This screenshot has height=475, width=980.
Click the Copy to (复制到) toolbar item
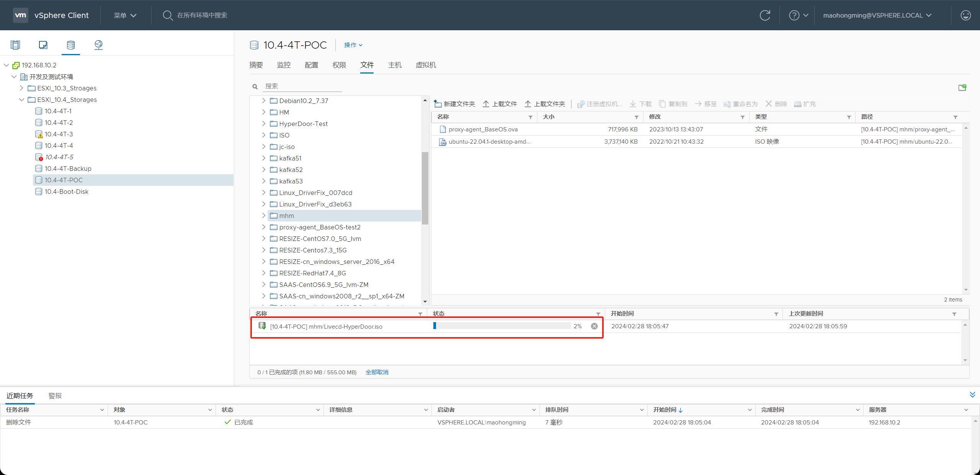tap(673, 104)
